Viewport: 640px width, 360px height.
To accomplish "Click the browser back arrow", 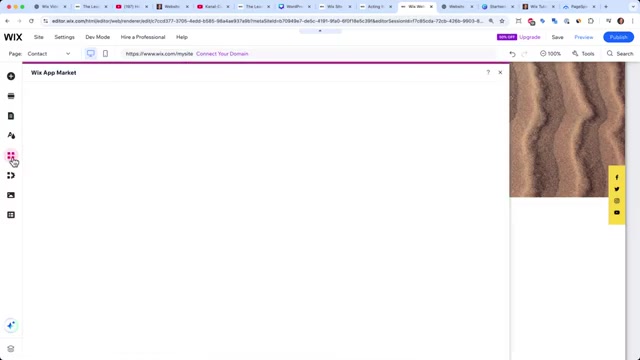I will pos(7,21).
